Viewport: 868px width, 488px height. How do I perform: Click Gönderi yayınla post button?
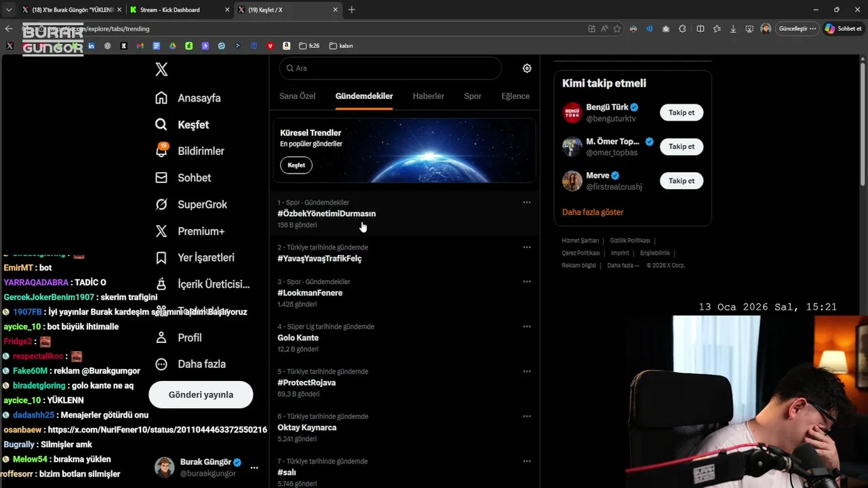click(x=201, y=394)
